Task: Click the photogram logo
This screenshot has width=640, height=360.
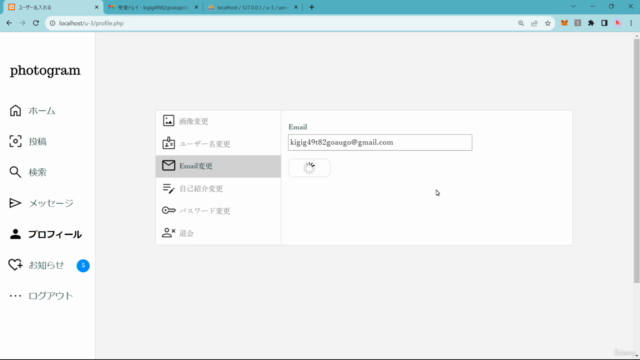Action: (45, 71)
